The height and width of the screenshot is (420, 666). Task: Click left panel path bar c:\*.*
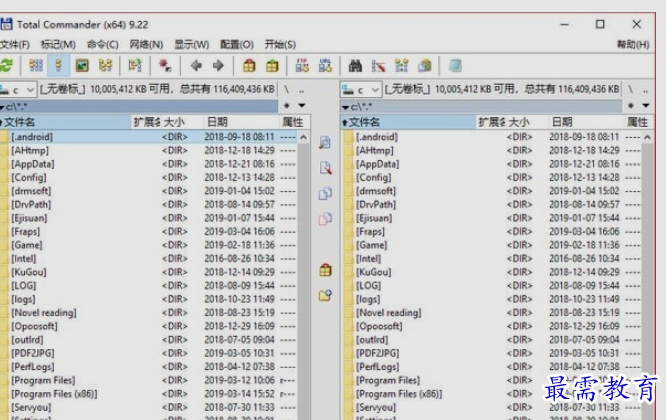click(x=139, y=106)
